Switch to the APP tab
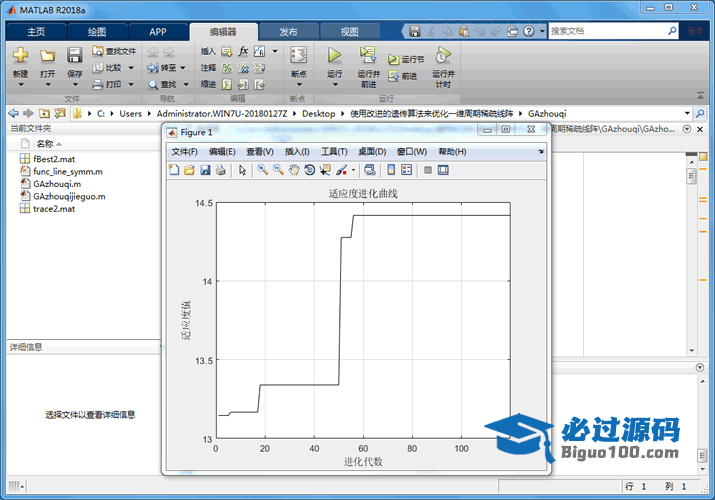The image size is (715, 500). (x=158, y=31)
